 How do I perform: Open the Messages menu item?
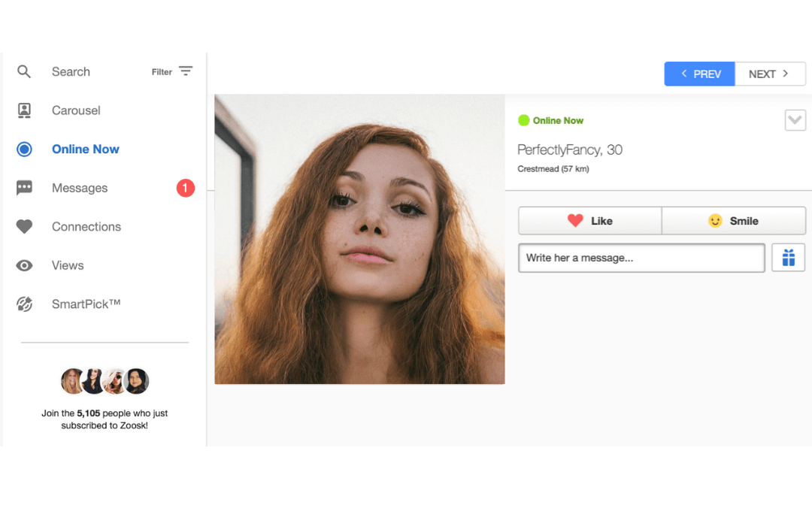tap(80, 188)
